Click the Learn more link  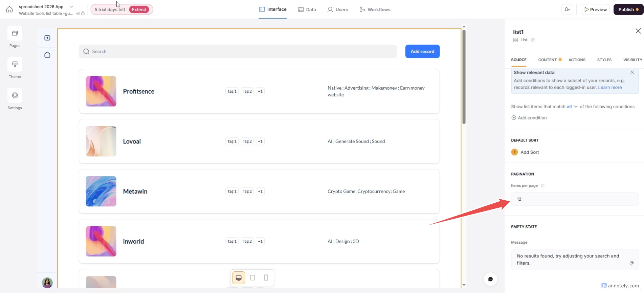(610, 87)
